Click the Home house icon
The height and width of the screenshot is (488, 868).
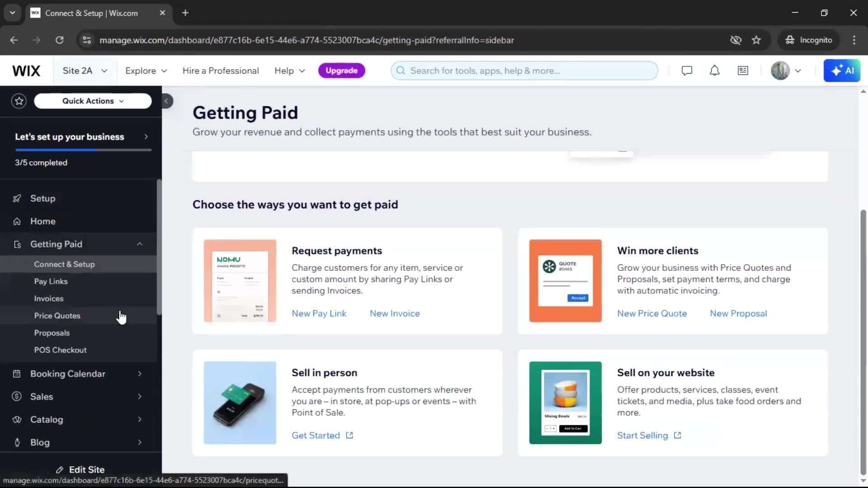tap(17, 221)
